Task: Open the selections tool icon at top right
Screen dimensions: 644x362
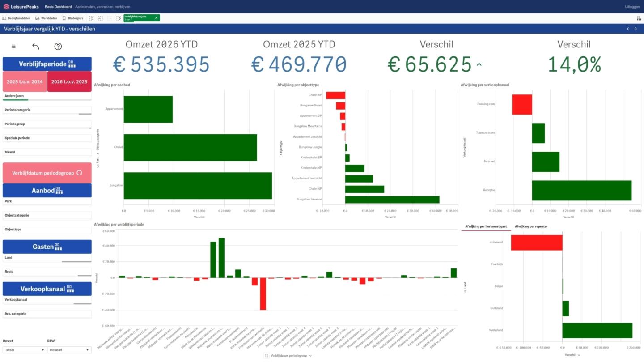Action: pos(639,18)
